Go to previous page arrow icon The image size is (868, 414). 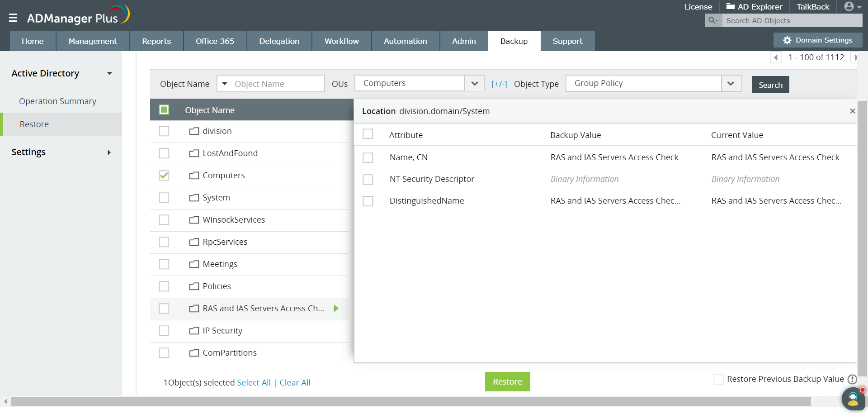pos(776,57)
